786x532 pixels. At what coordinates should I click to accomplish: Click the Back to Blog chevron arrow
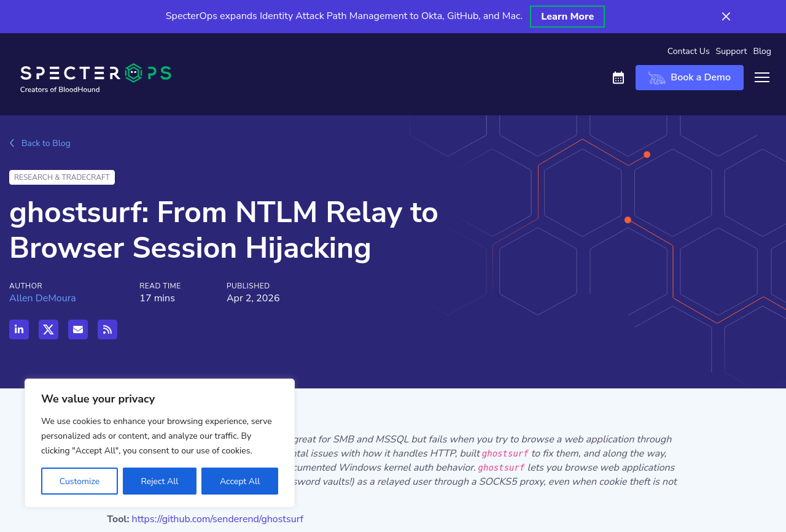click(12, 143)
